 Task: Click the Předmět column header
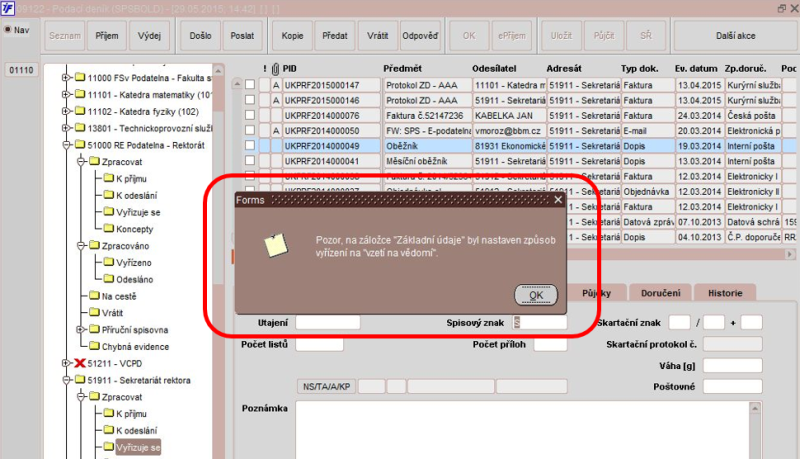click(402, 68)
